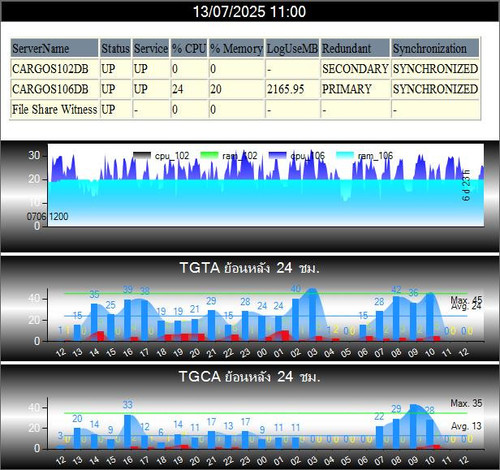Screen dimensions: 500x470
Task: Click the TGCA bar labeled 29
Action: [396, 434]
